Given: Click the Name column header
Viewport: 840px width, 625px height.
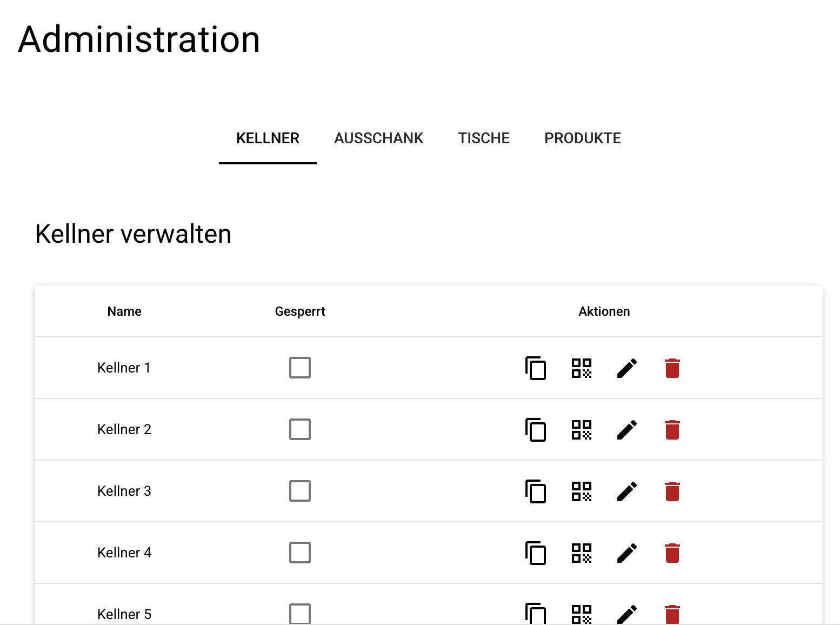Looking at the screenshot, I should pyautogui.click(x=124, y=311).
